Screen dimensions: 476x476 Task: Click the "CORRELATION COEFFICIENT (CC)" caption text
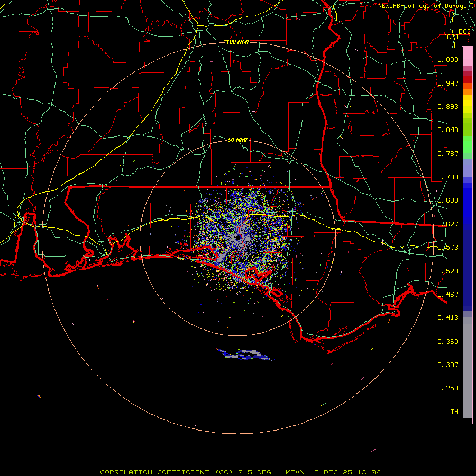coord(167,472)
